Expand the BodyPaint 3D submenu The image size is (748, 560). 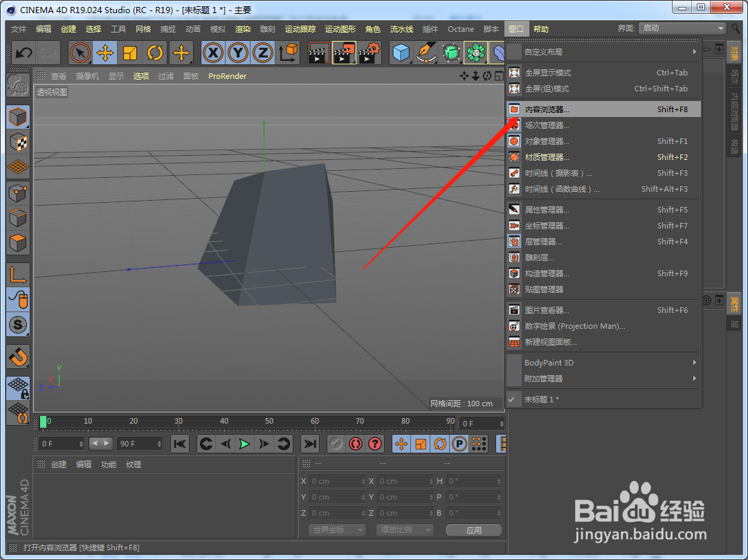pos(602,362)
